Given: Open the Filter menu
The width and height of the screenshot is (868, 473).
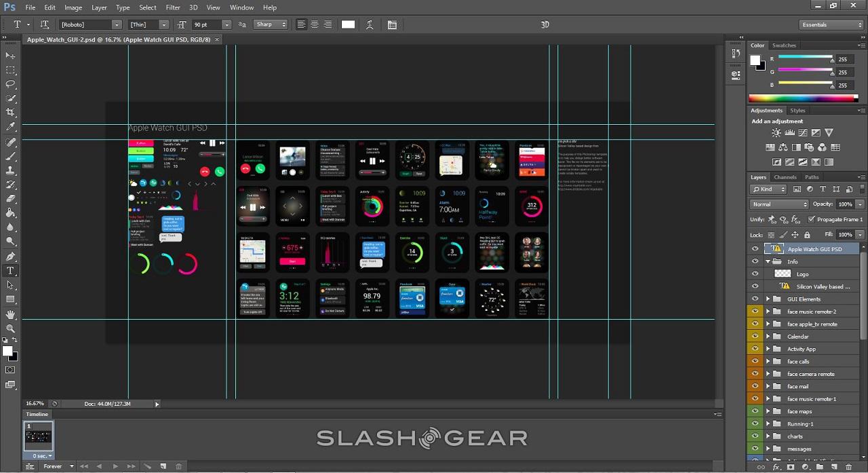Looking at the screenshot, I should coord(173,7).
